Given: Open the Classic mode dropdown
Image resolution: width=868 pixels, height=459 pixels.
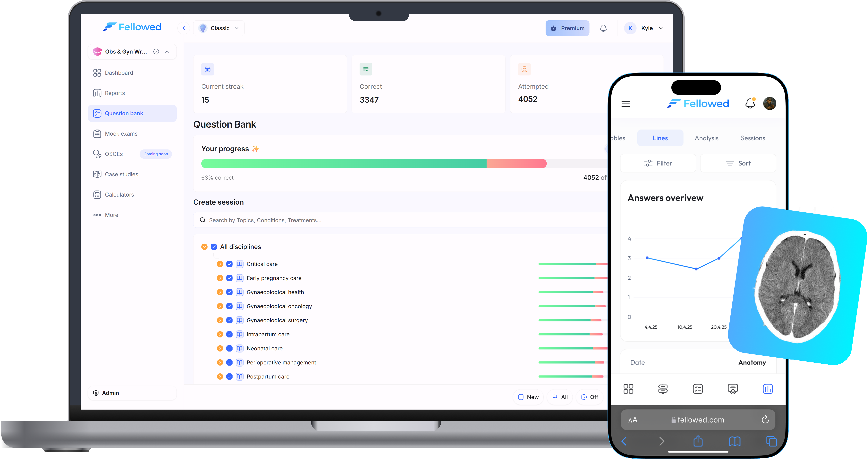Looking at the screenshot, I should [x=219, y=28].
